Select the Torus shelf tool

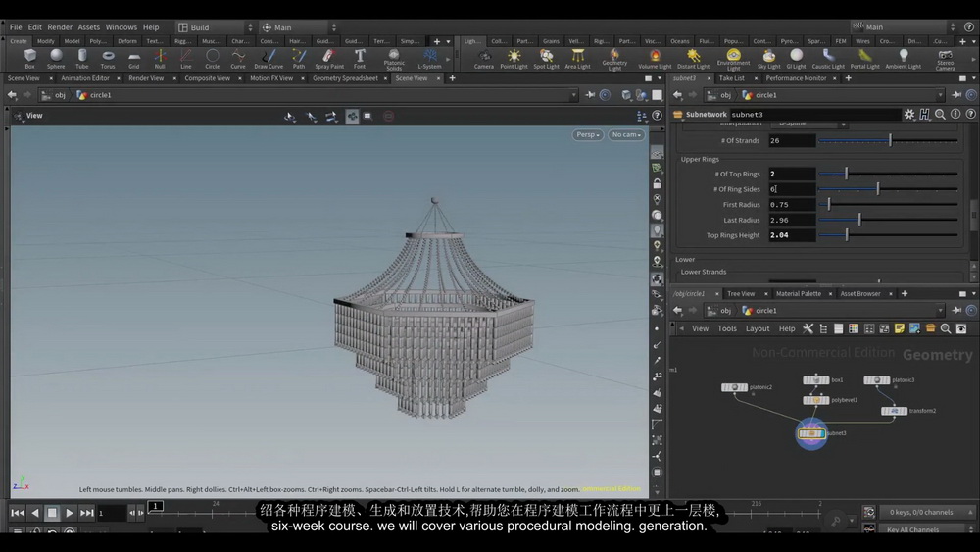coord(108,59)
